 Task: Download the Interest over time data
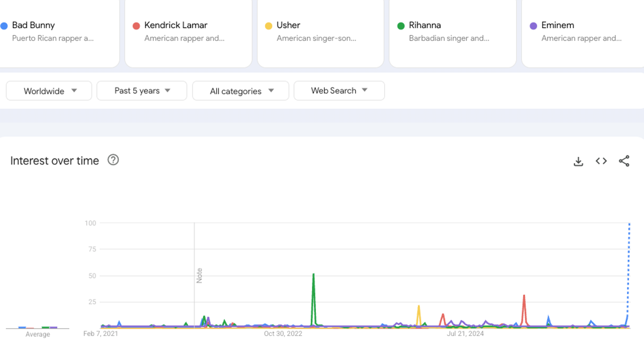pos(578,161)
